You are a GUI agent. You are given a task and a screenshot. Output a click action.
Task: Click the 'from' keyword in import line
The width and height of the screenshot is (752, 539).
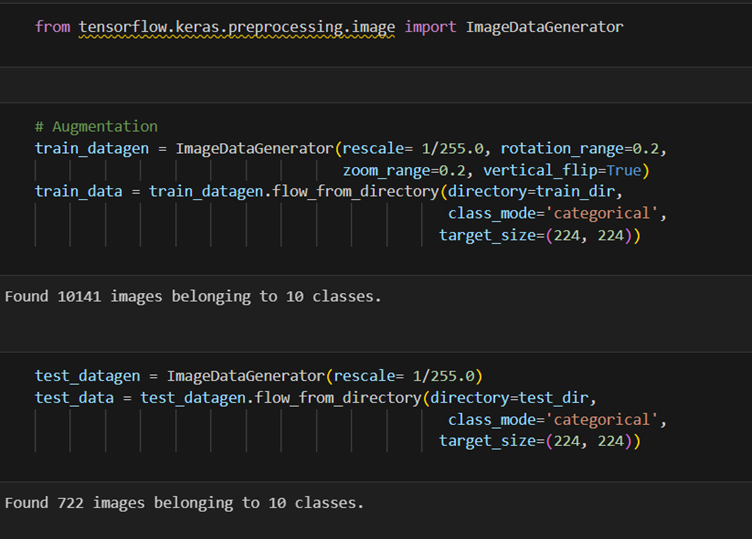pyautogui.click(x=52, y=27)
